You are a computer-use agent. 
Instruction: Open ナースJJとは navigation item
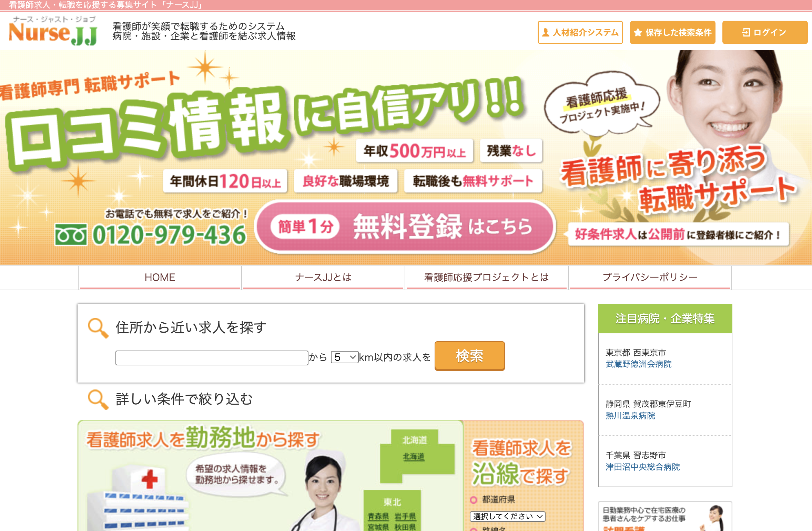(x=323, y=278)
